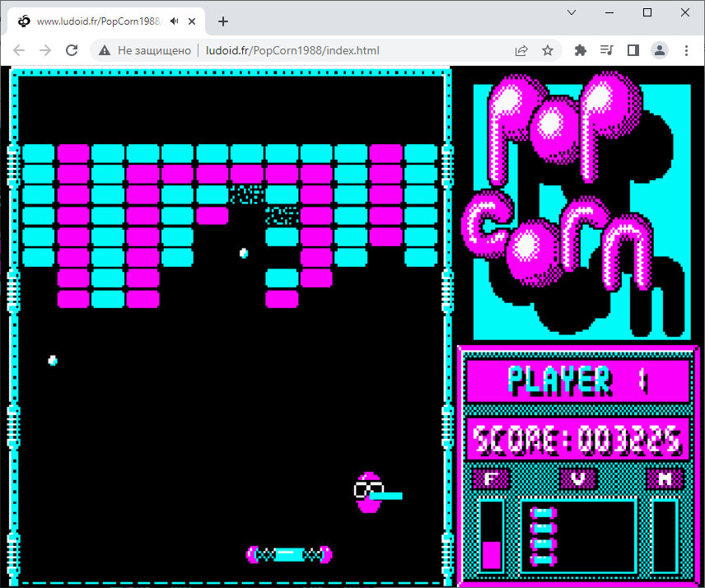Mute the tab using the speaker icon
The height and width of the screenshot is (588, 705).
click(175, 21)
